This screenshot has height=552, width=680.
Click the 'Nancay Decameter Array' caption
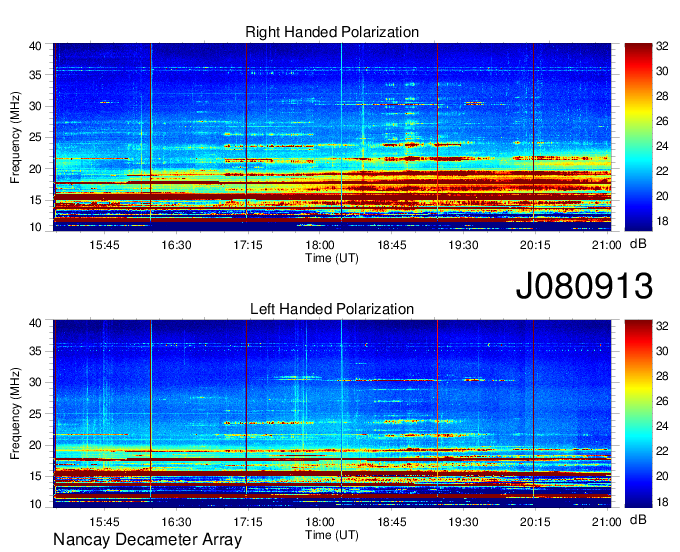pyautogui.click(x=147, y=540)
